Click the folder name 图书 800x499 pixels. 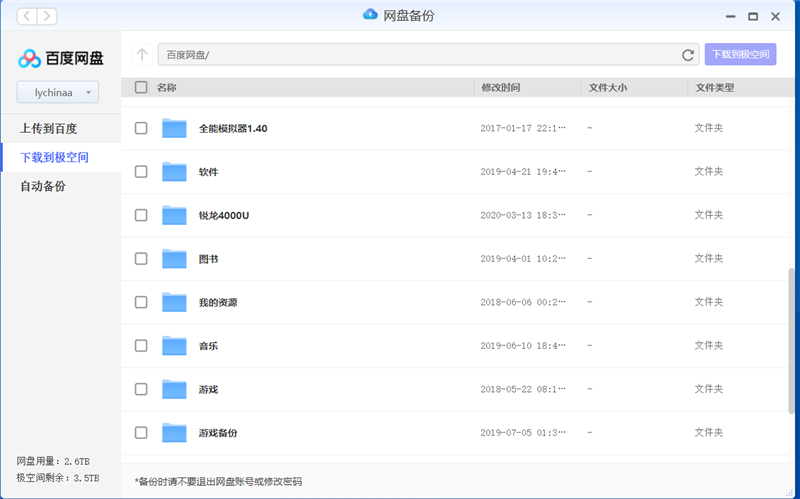point(208,259)
